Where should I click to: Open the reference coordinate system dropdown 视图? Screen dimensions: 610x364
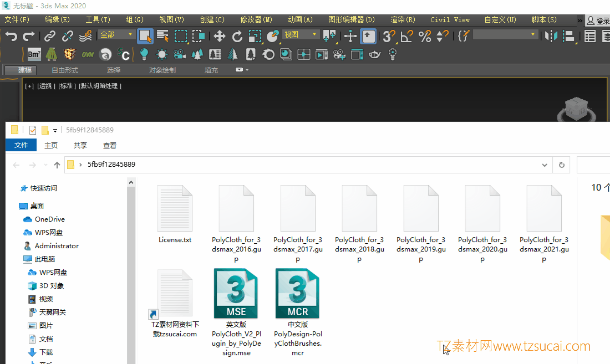[x=301, y=35]
